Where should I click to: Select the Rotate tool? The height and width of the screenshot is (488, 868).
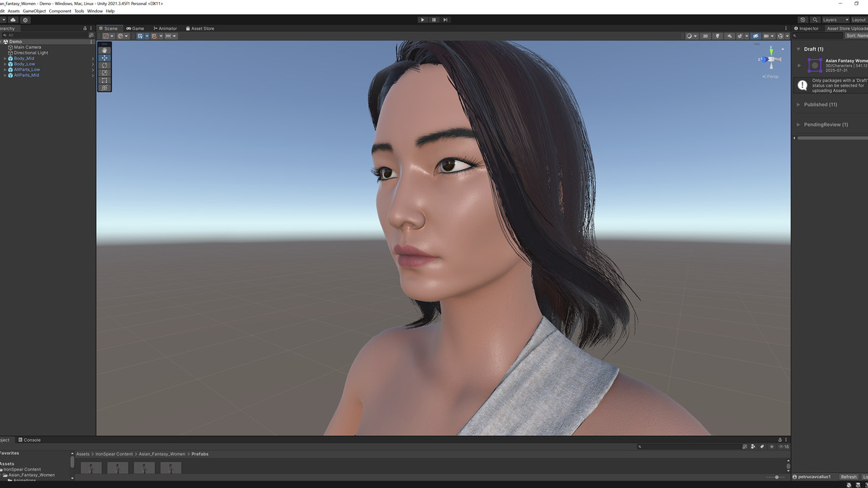click(105, 65)
